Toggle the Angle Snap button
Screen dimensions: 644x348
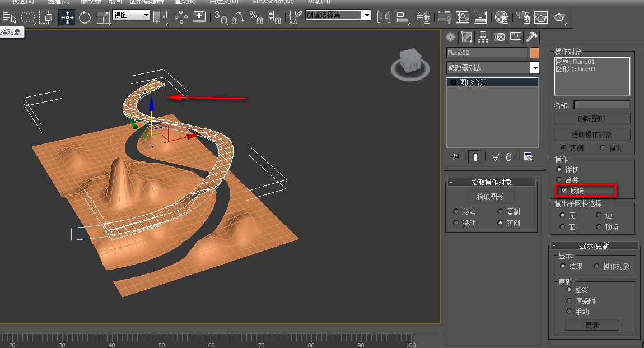point(238,17)
